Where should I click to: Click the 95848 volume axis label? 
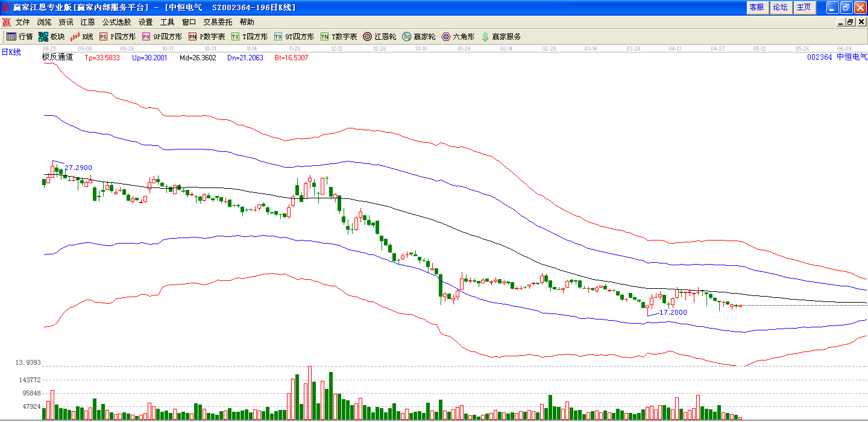(31, 393)
